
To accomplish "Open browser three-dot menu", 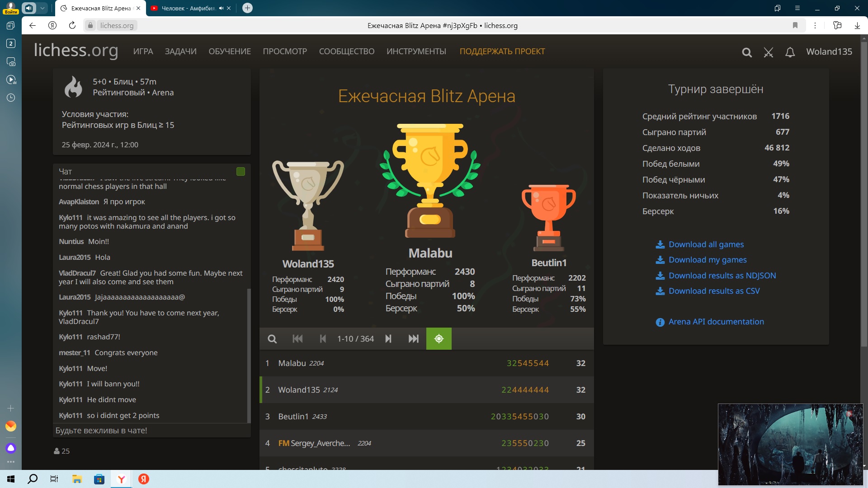I will point(815,25).
